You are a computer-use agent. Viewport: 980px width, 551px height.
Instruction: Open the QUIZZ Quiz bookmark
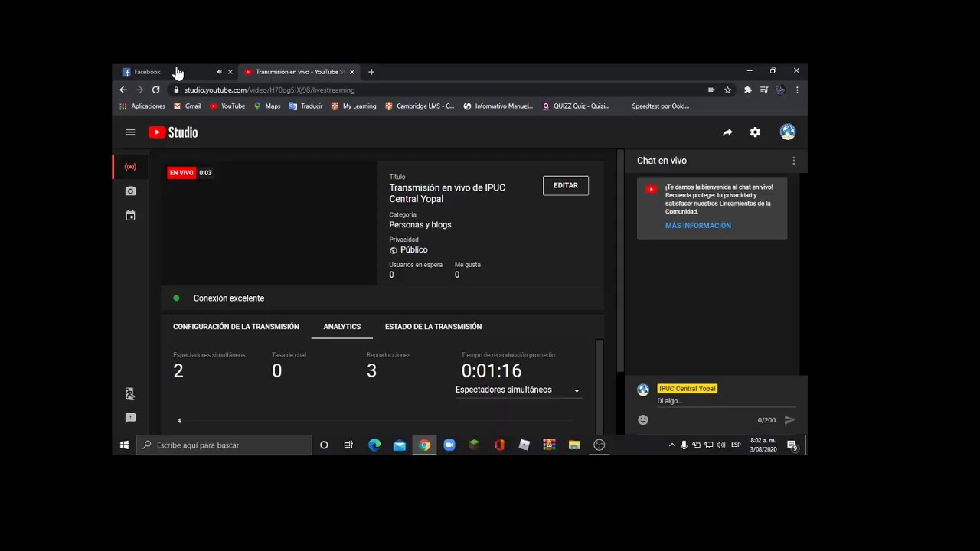coord(576,106)
